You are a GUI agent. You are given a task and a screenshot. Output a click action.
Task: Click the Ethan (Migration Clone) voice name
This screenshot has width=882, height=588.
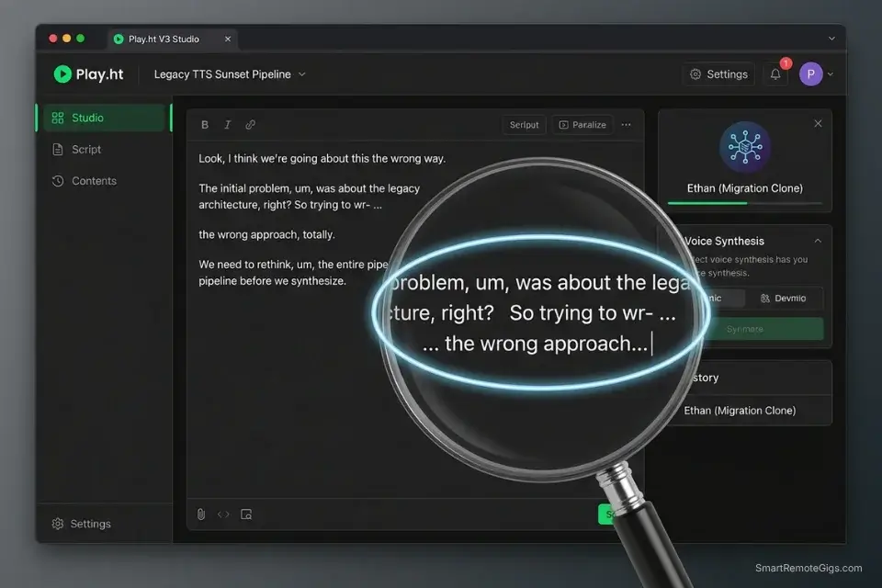coord(745,188)
